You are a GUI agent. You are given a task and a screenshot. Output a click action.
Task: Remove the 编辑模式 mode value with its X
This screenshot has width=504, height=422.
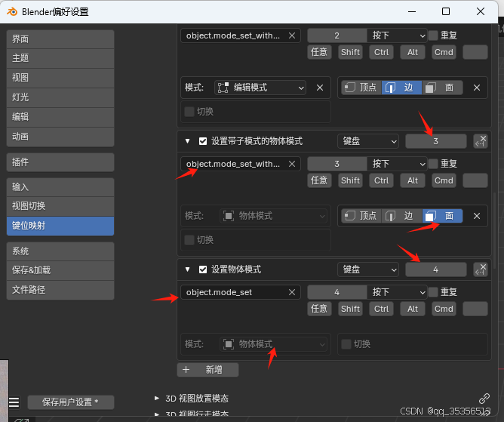pos(319,88)
